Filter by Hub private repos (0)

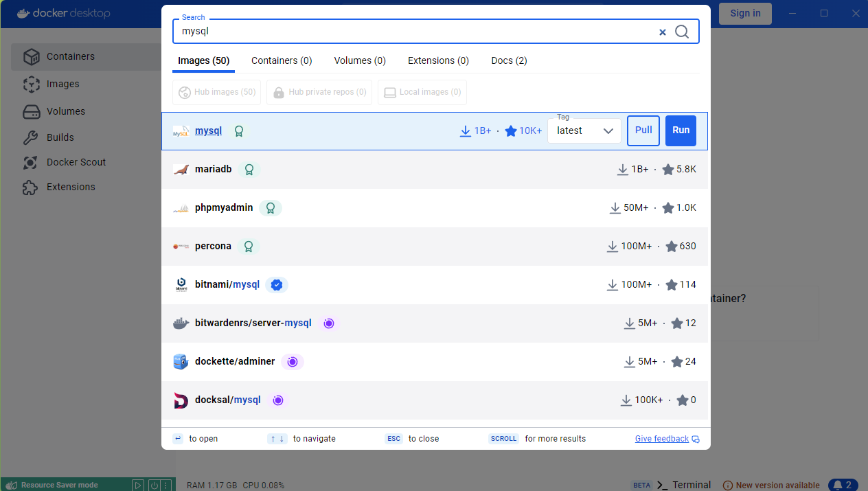click(x=319, y=92)
